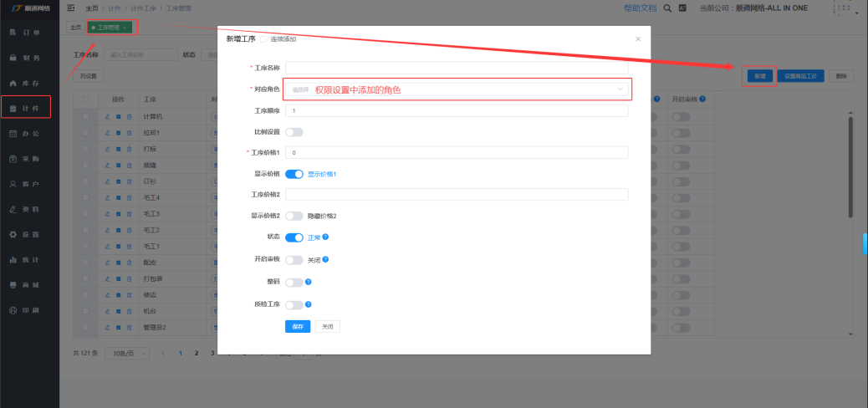
Task: Click the help icon next to 关闭
Action: coord(325,259)
